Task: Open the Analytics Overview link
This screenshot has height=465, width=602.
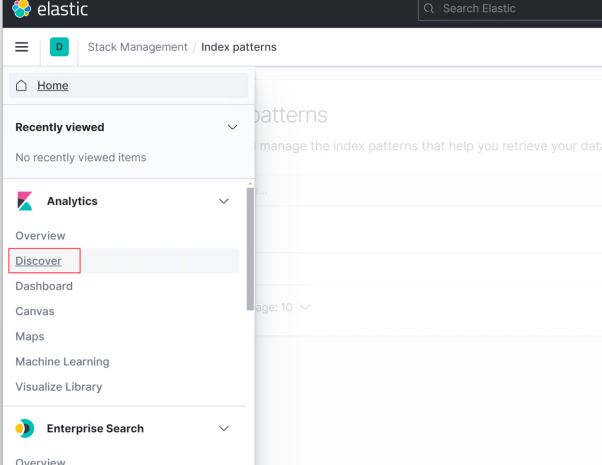Action: click(x=40, y=236)
